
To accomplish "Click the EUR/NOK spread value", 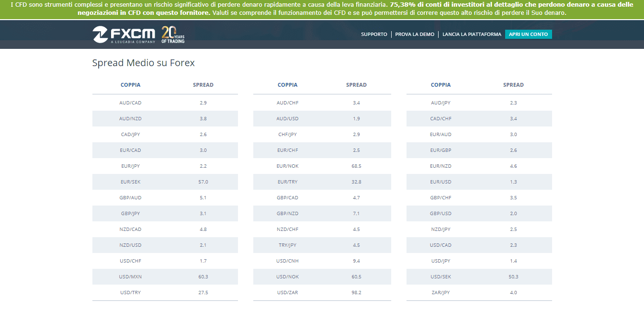I will [356, 166].
